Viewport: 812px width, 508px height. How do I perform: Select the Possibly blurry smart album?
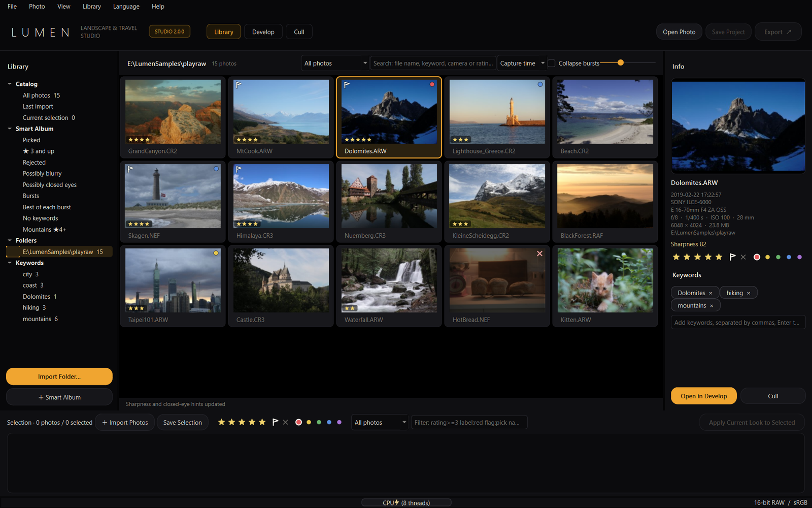pos(42,174)
